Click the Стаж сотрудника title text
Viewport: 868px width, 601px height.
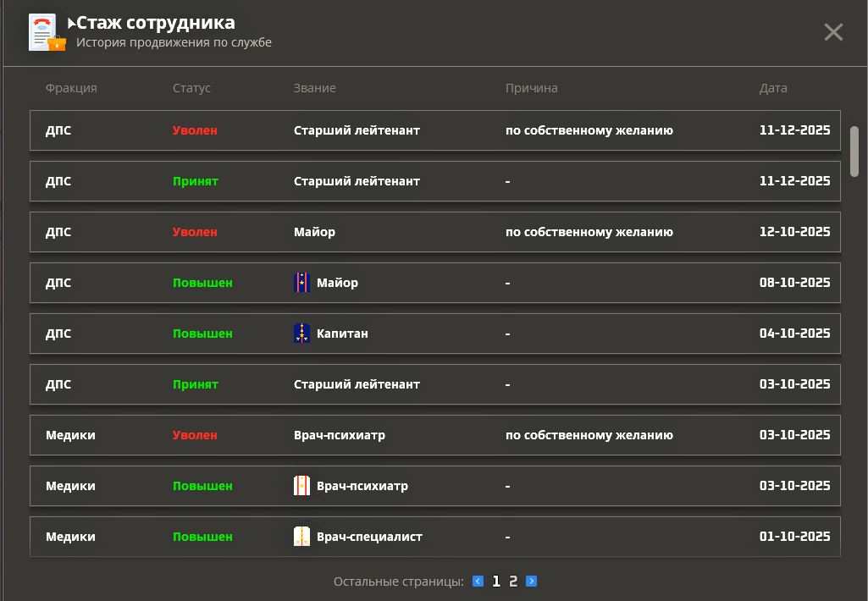[156, 23]
